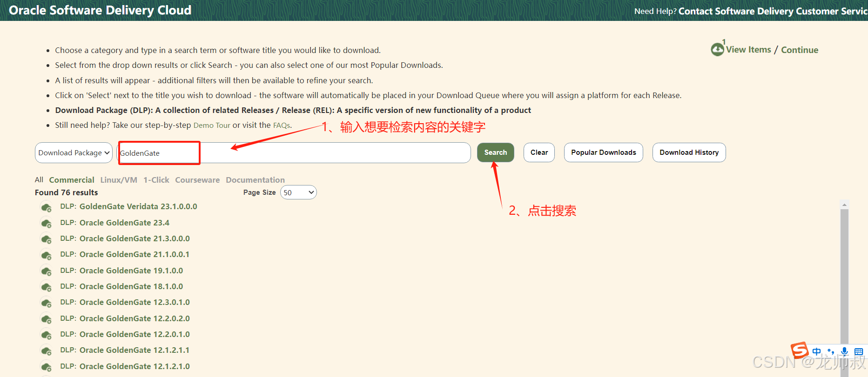Select the All filter tab
868x377 pixels.
[39, 180]
